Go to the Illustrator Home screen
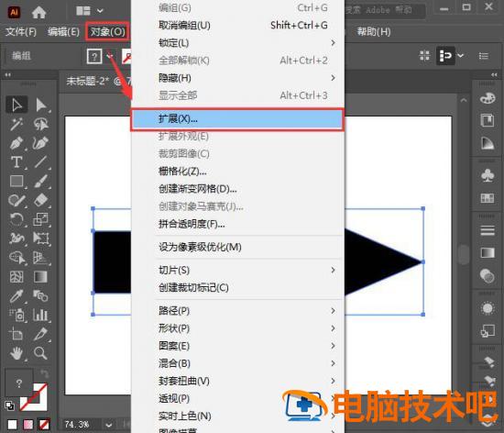The width and height of the screenshot is (504, 433). (x=38, y=12)
